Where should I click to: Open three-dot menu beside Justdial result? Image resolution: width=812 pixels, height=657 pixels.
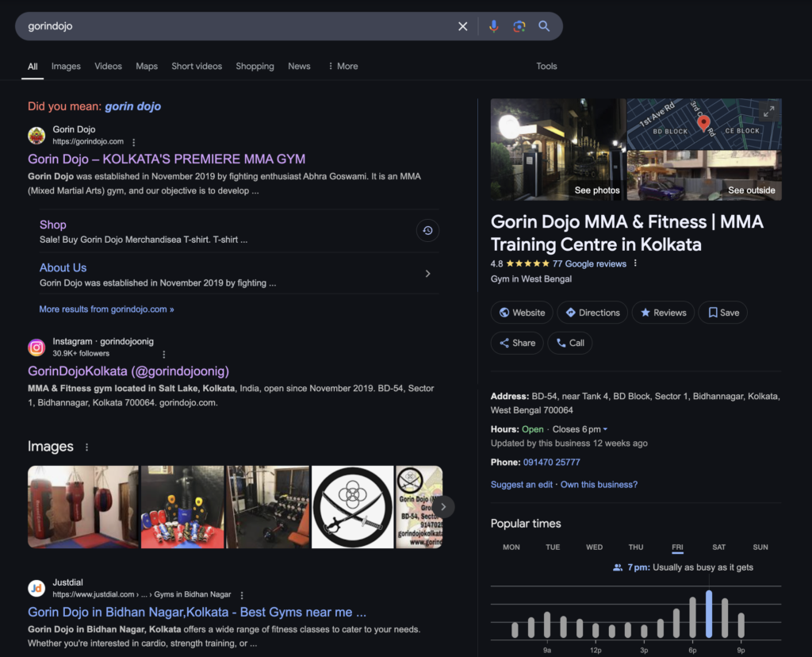click(242, 595)
